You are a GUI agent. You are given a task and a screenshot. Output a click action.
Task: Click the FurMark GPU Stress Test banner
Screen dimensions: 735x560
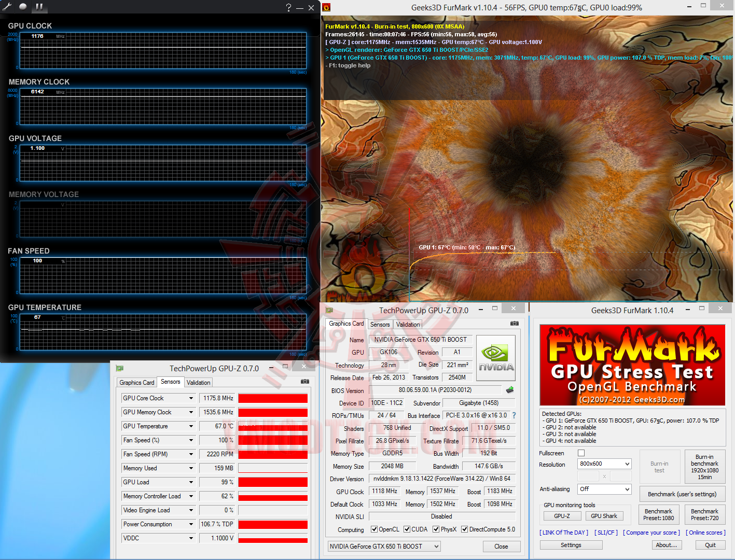coord(632,365)
